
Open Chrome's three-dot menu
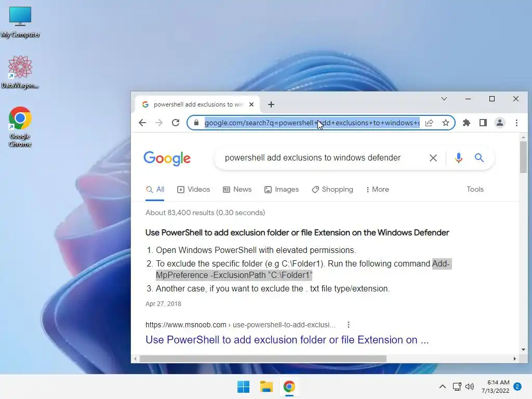pos(516,123)
